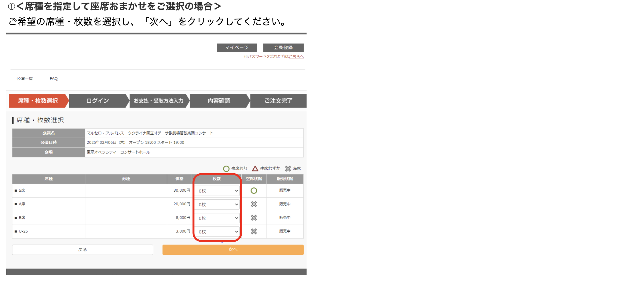
Task: Expand the B席 ticket quantity dropdown
Action: tap(217, 218)
